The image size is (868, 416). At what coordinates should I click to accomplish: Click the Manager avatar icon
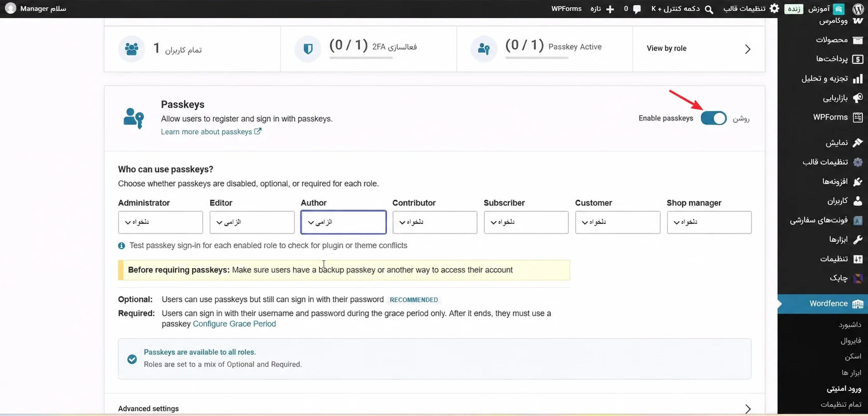[x=10, y=9]
